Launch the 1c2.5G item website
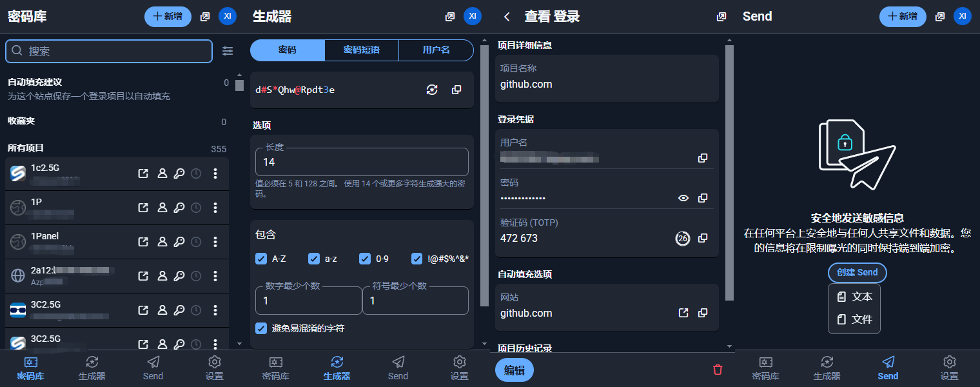The image size is (980, 387). 143,174
